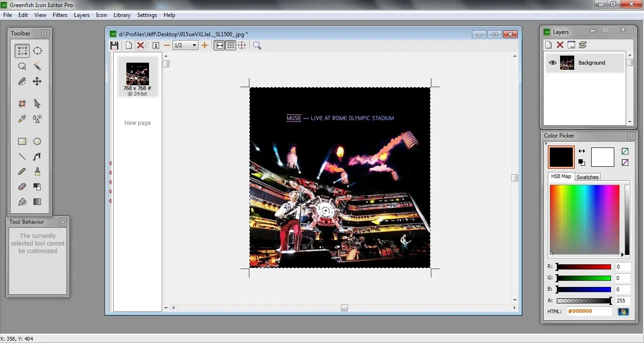Screen dimensions: 644x343
Task: Select the Rectangle shape tool
Action: [22, 141]
